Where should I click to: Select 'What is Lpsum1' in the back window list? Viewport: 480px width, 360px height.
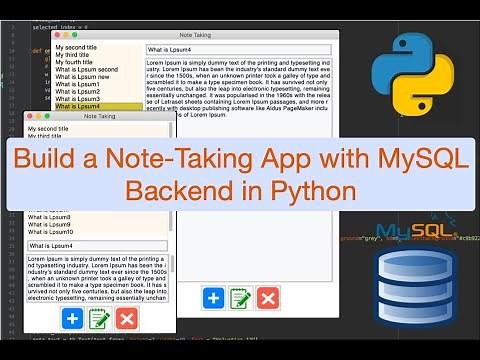coord(77,84)
